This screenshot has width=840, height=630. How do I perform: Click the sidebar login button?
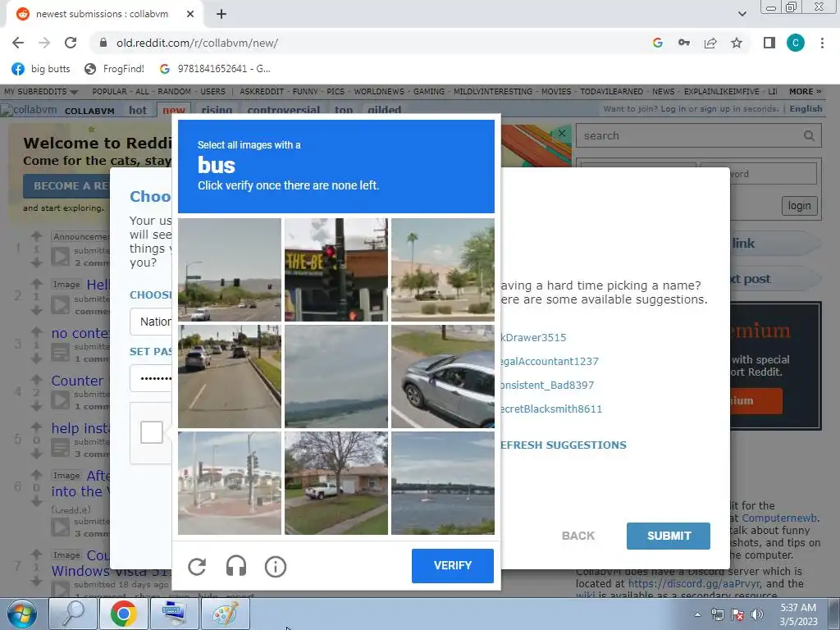tap(799, 206)
